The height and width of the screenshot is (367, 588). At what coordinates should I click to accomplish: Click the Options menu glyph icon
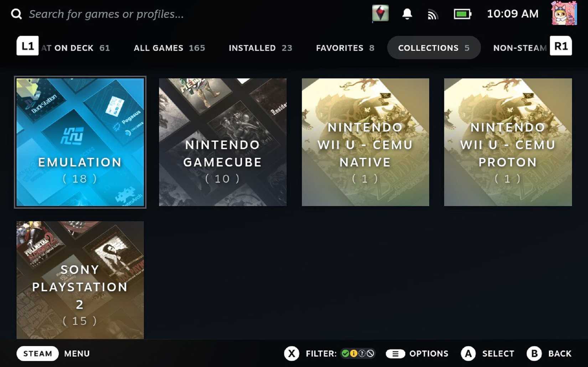tap(396, 354)
